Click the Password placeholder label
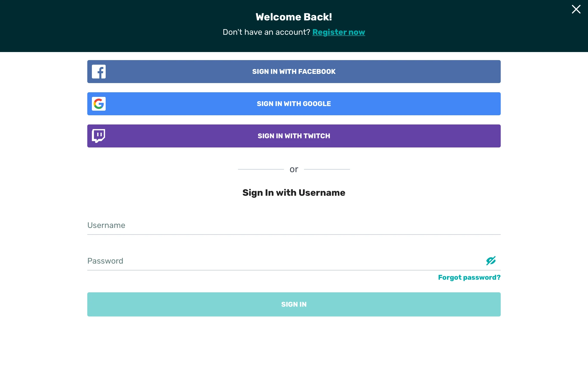Viewport: 588px width, 380px height. pyautogui.click(x=105, y=261)
